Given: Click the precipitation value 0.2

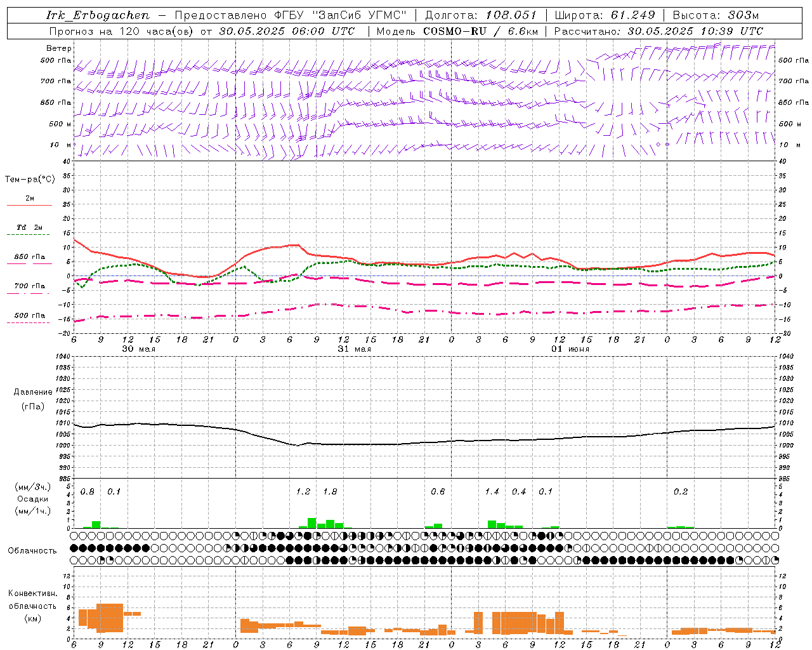Looking at the screenshot, I should (681, 492).
